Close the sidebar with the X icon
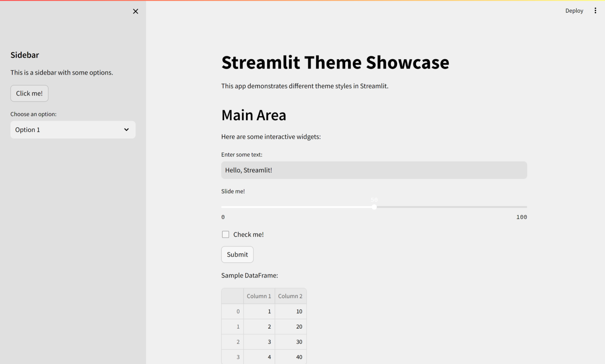 coord(136,11)
